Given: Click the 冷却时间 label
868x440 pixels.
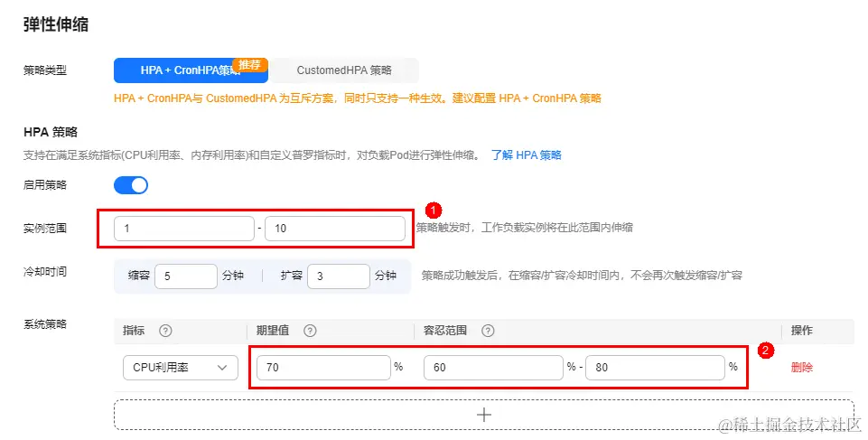Looking at the screenshot, I should [45, 272].
